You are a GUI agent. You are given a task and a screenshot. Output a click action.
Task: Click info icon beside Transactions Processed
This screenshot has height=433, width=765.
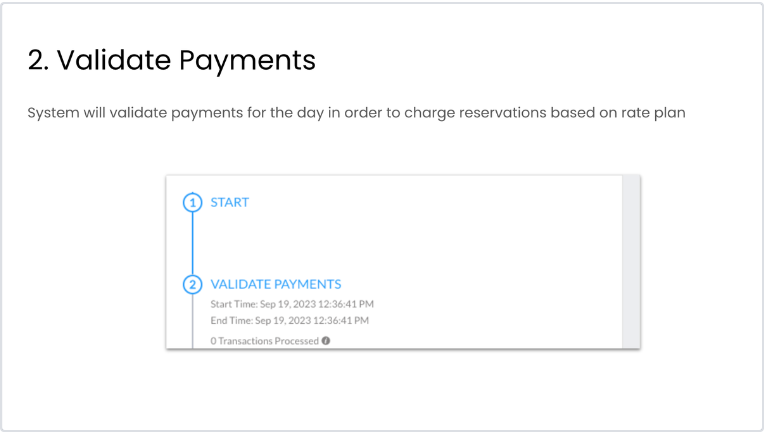click(x=326, y=341)
